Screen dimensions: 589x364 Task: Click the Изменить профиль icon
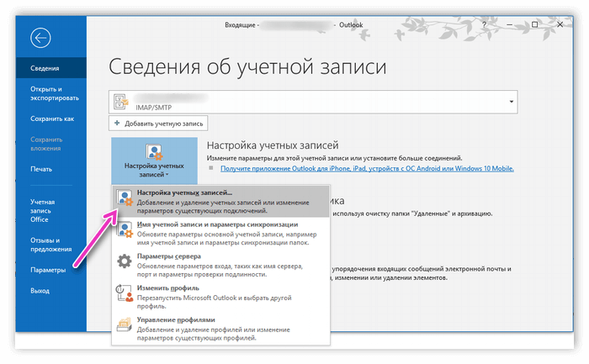coord(125,293)
